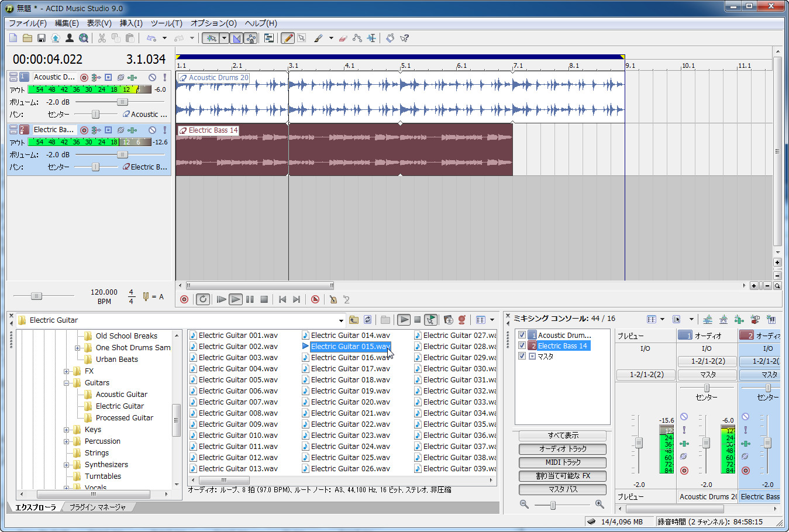Select the Erase tool

click(x=343, y=38)
